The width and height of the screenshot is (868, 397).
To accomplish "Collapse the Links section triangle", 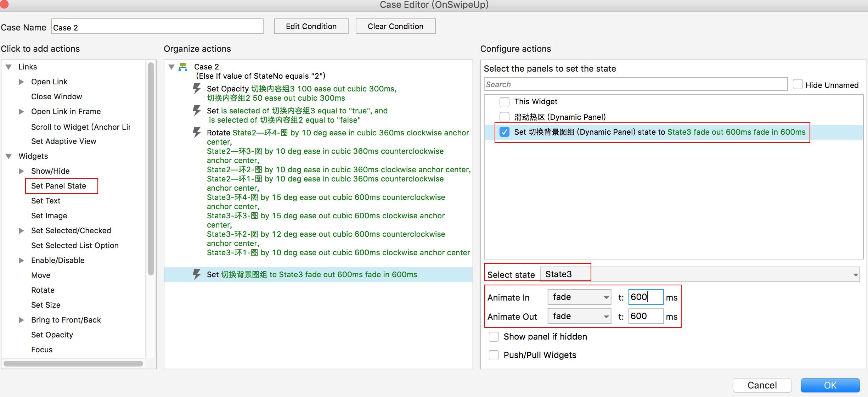I will click(x=9, y=67).
